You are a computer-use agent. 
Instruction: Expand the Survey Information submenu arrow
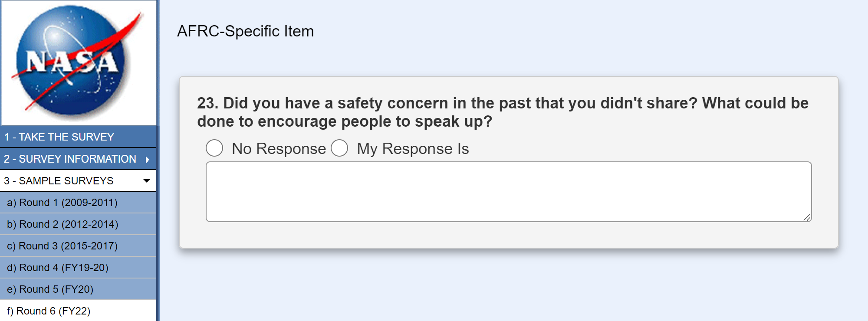coord(148,160)
